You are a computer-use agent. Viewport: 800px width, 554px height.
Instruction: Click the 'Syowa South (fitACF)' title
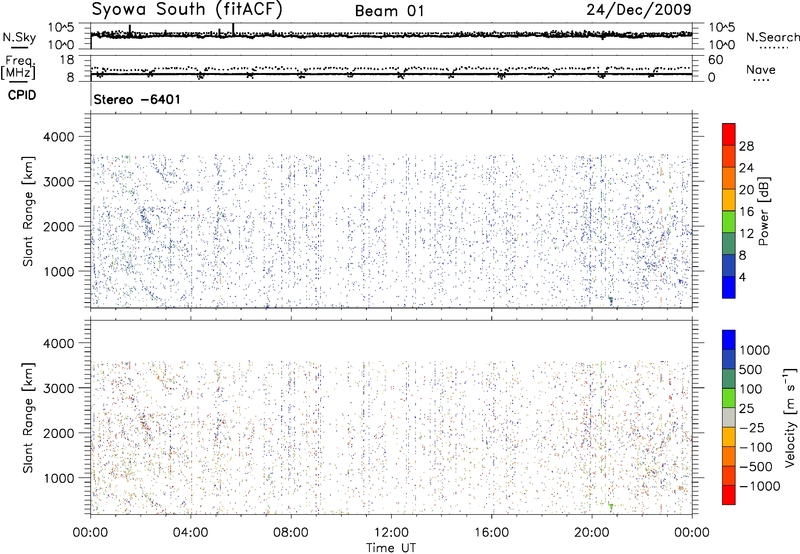[x=187, y=9]
